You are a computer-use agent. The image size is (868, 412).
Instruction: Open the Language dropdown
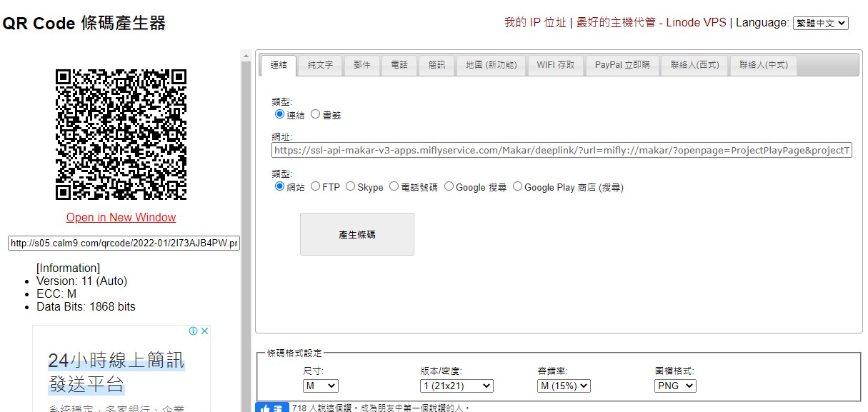point(820,24)
